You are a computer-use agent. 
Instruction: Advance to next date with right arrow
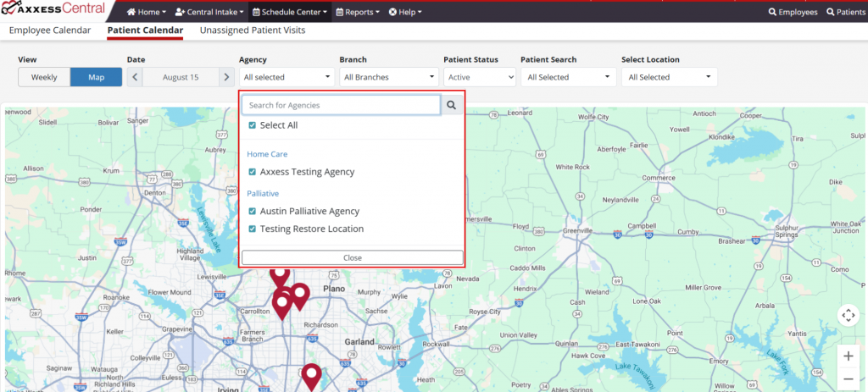pos(226,77)
